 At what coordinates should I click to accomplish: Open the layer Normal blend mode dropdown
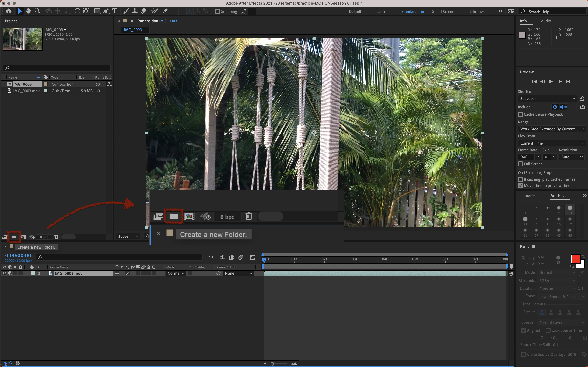pos(176,273)
